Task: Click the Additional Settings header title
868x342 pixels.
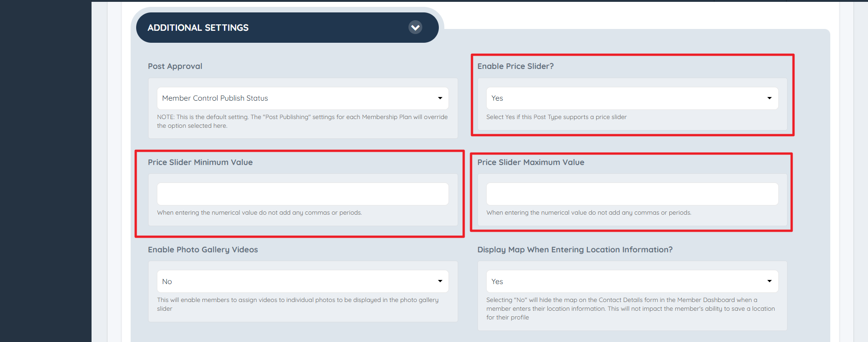Action: click(x=198, y=28)
